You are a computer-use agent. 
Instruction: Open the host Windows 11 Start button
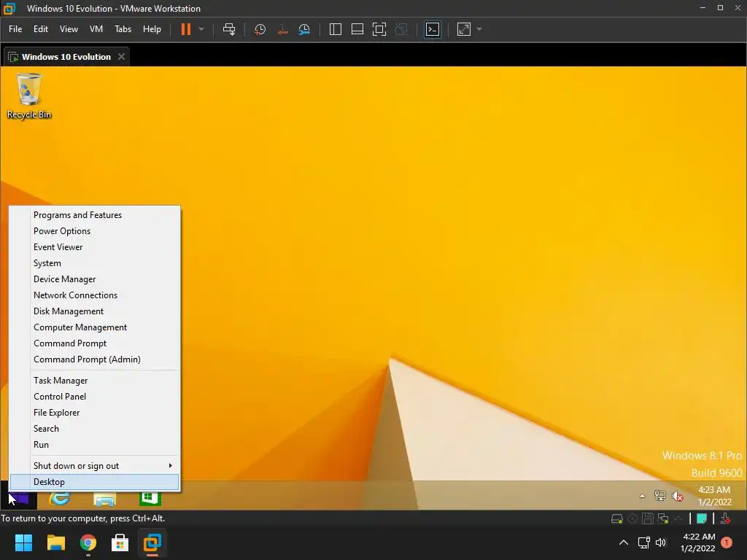tap(23, 542)
